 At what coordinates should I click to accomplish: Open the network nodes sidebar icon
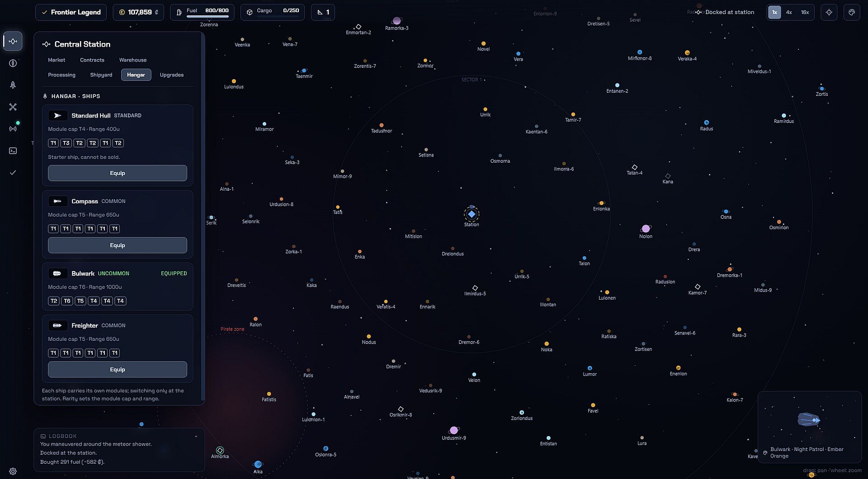pos(13,107)
